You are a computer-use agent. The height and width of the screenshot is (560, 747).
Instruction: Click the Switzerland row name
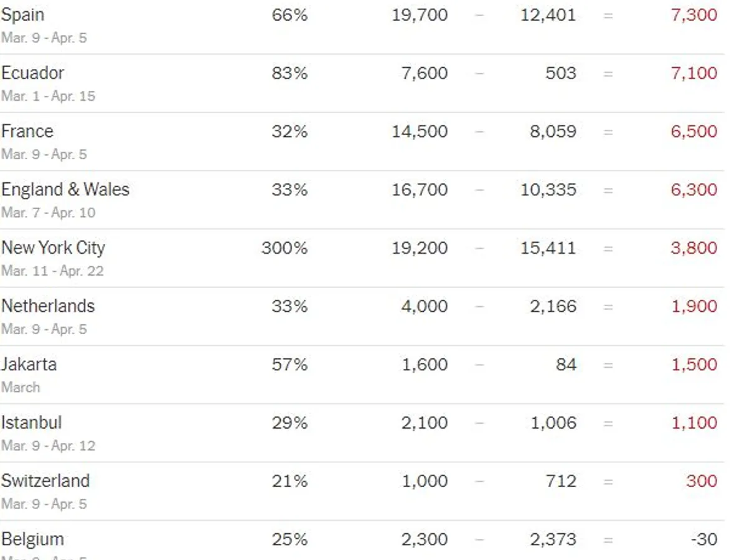pos(45,481)
